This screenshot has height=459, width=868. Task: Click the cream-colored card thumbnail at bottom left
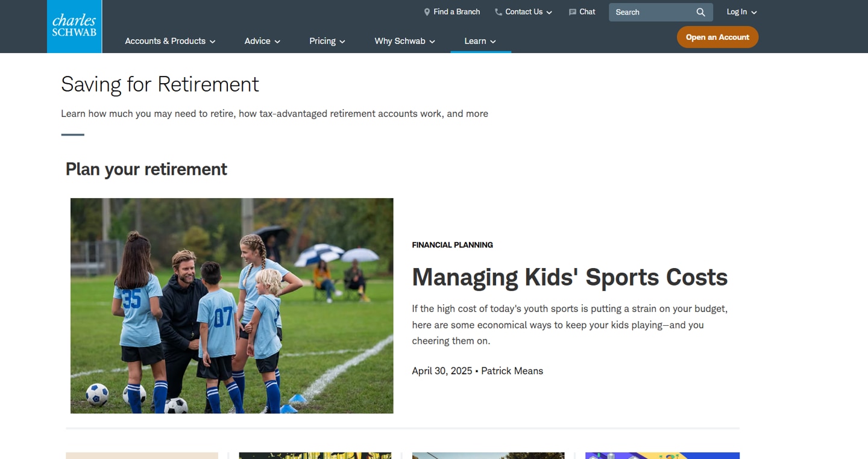point(142,456)
